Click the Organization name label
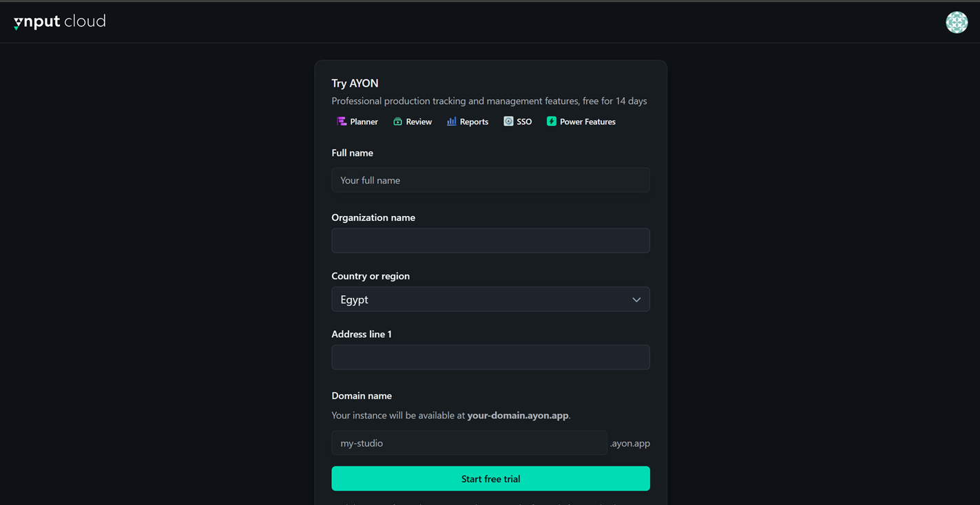Image resolution: width=980 pixels, height=505 pixels. point(373,217)
